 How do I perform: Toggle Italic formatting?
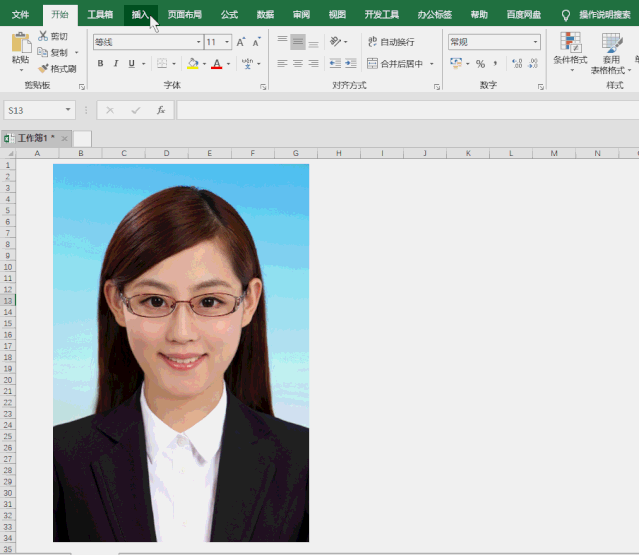(x=116, y=64)
